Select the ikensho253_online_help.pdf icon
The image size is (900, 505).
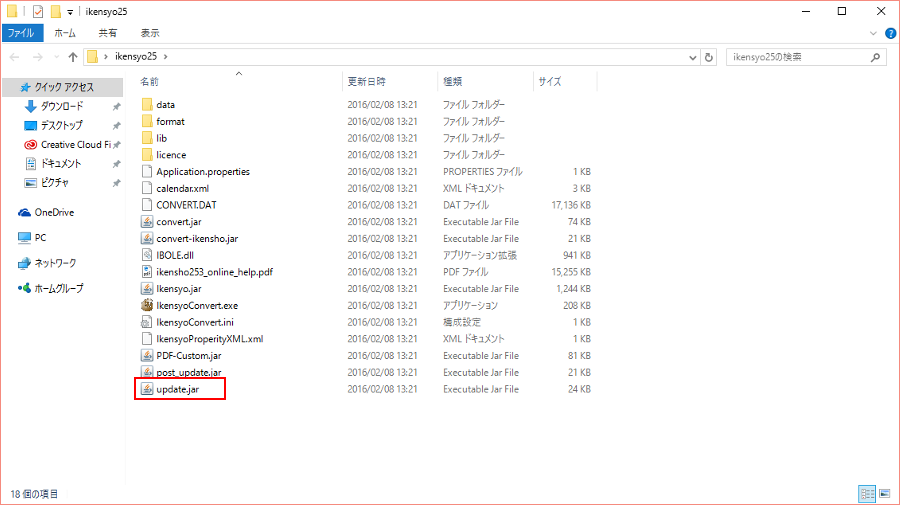[147, 271]
